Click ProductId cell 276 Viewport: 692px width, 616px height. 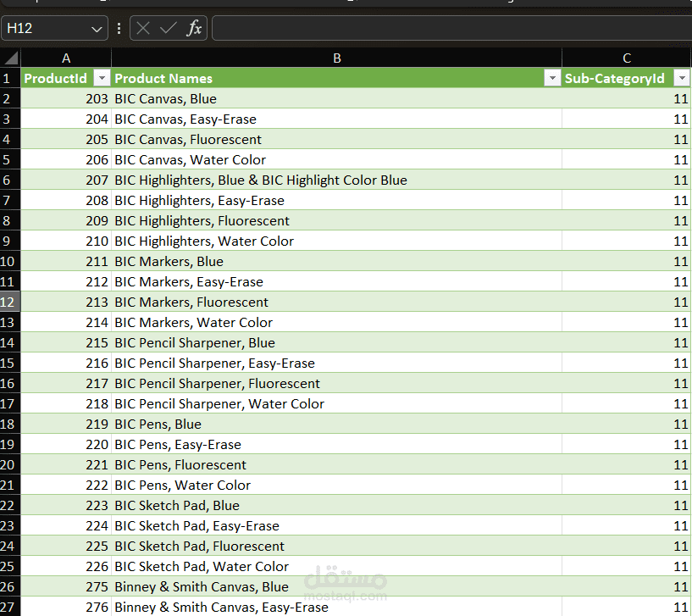pos(66,607)
